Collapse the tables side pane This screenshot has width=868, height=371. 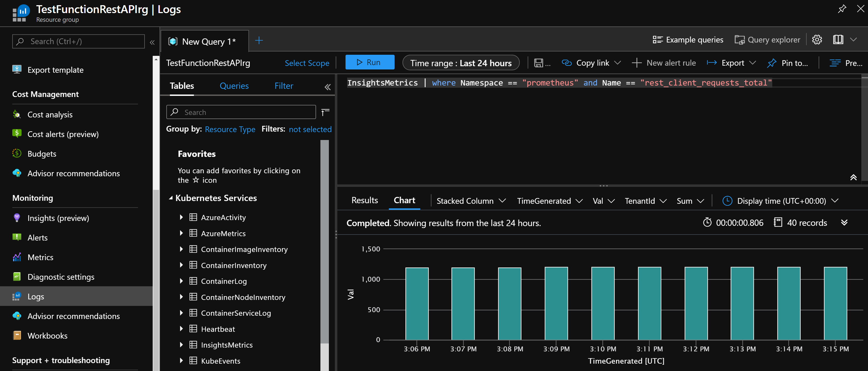click(327, 87)
